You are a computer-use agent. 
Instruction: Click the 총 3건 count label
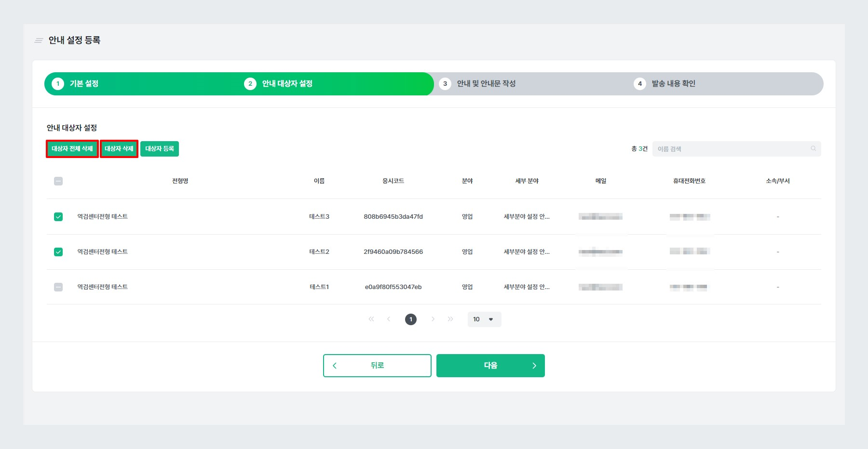(x=639, y=149)
